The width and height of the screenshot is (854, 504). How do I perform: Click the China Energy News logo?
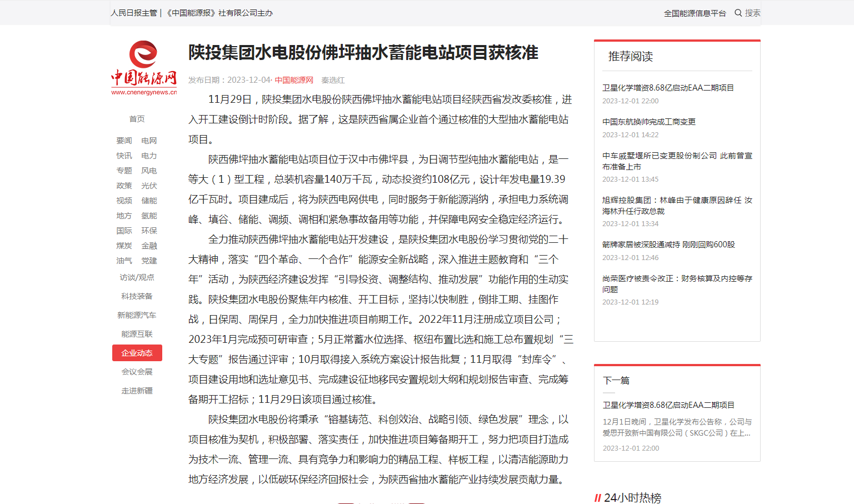point(143,68)
